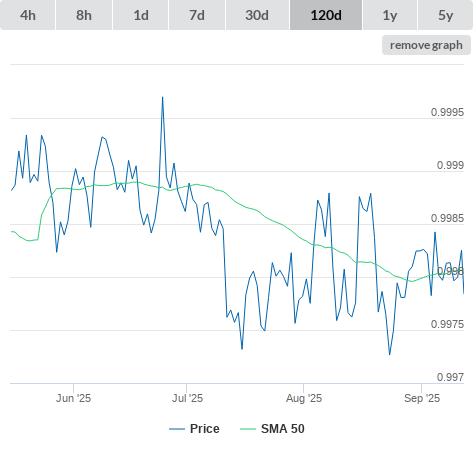Select the 1d range tab
The width and height of the screenshot is (474, 455).
click(141, 15)
